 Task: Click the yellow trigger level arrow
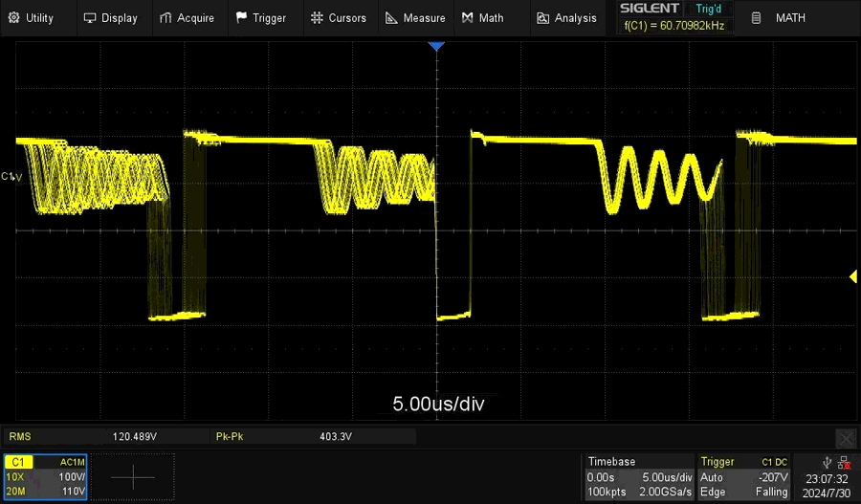[853, 277]
